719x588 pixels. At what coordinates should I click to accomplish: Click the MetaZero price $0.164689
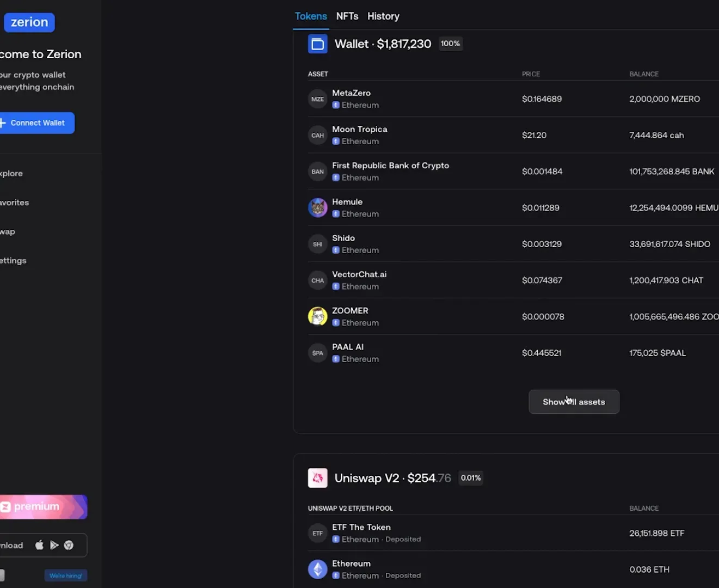(542, 99)
